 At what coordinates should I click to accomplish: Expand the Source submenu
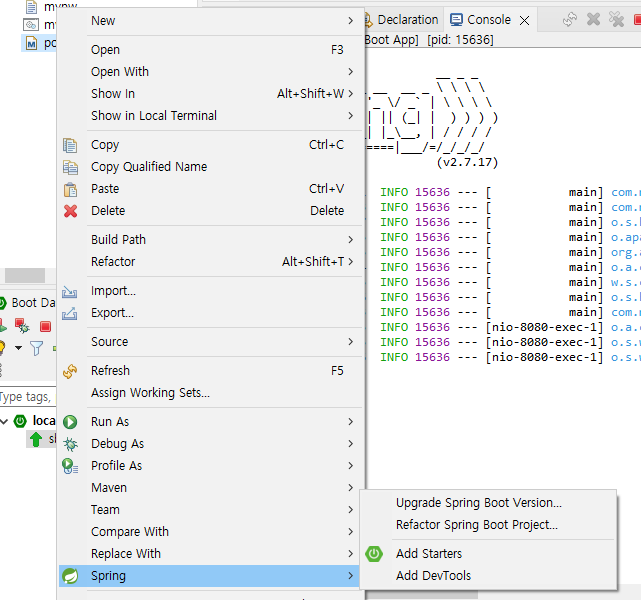210,342
